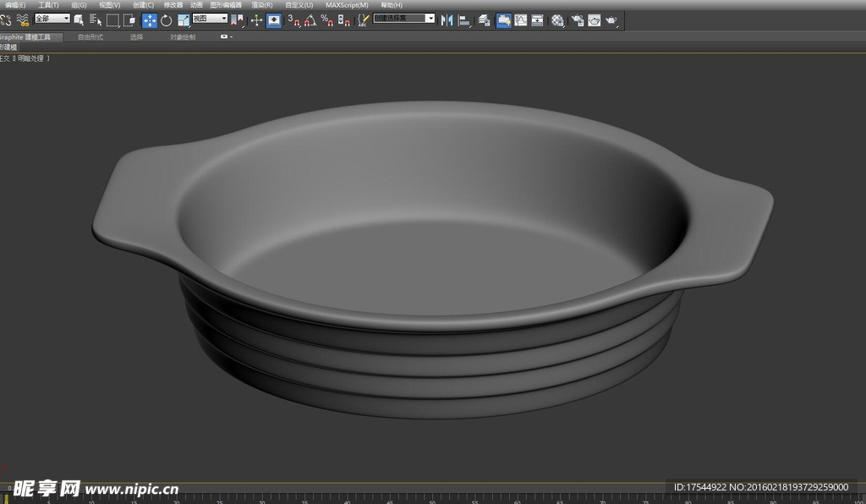Open the Align tool
This screenshot has width=866, height=504.
464,20
